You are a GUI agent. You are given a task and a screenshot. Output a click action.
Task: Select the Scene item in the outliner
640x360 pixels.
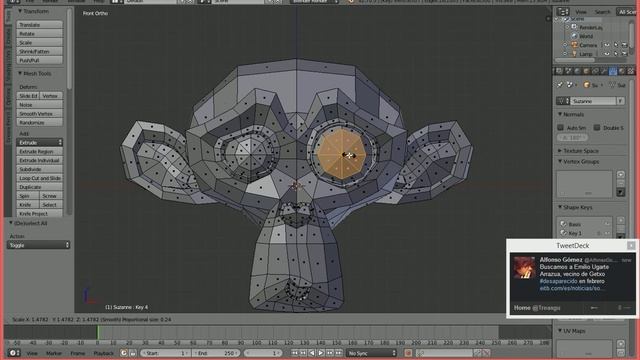578,19
